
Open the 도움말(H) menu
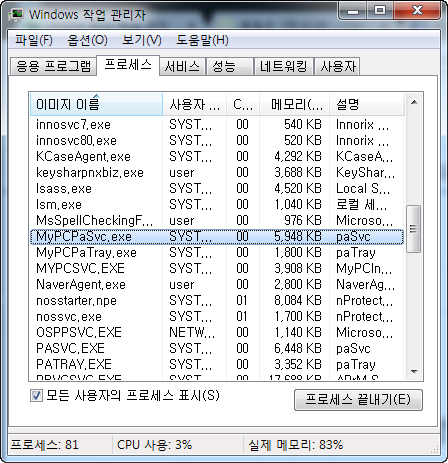coord(202,40)
